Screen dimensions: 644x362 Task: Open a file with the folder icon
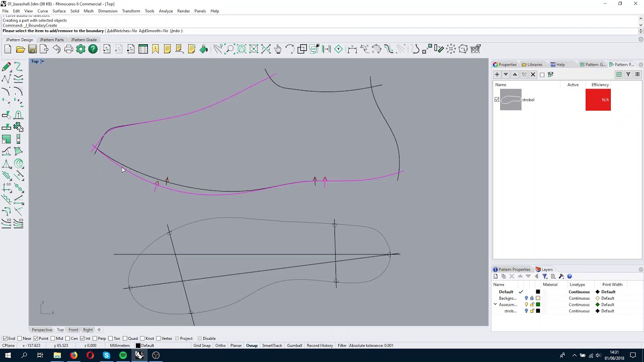(20, 49)
